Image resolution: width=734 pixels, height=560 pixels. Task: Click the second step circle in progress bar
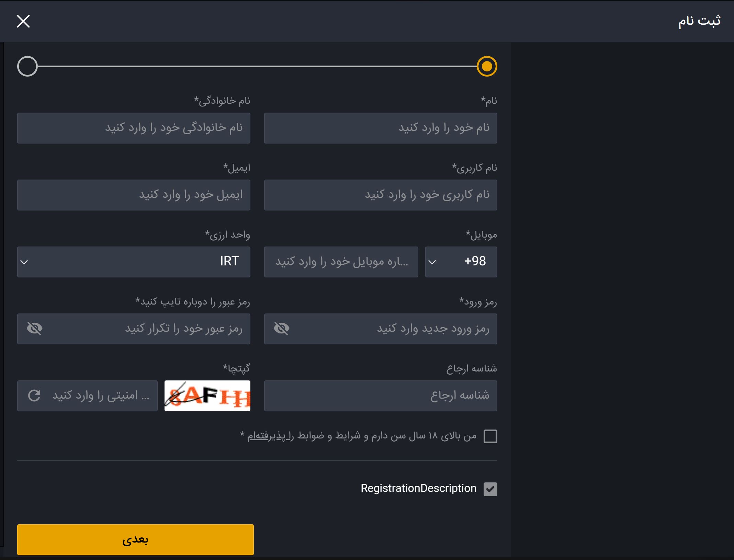[27, 66]
